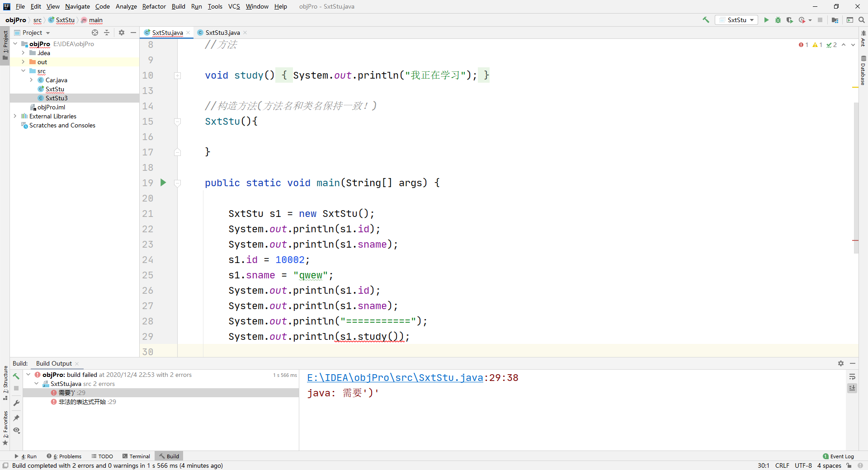Open Scratches and Consoles node

(62, 125)
